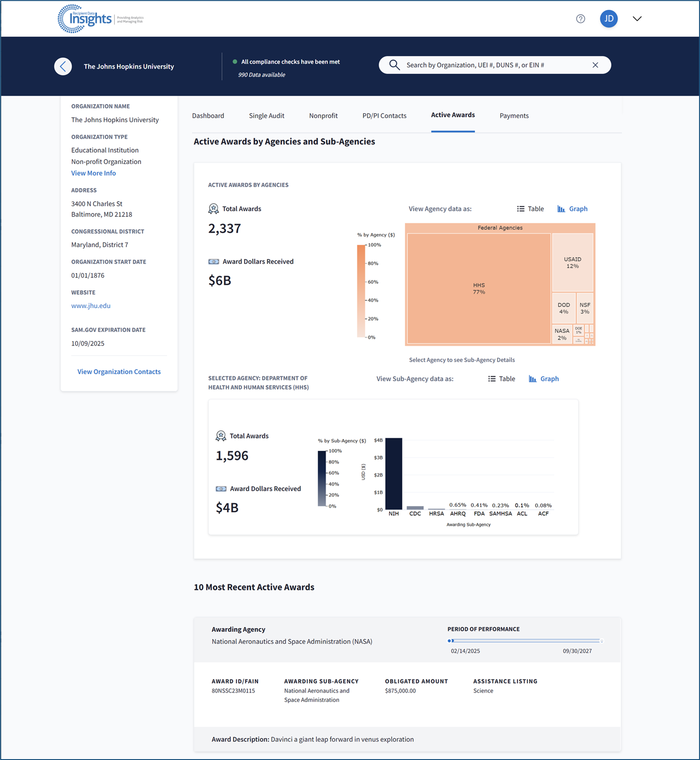The height and width of the screenshot is (760, 700).
Task: Expand the user account menu chevron
Action: [x=637, y=19]
